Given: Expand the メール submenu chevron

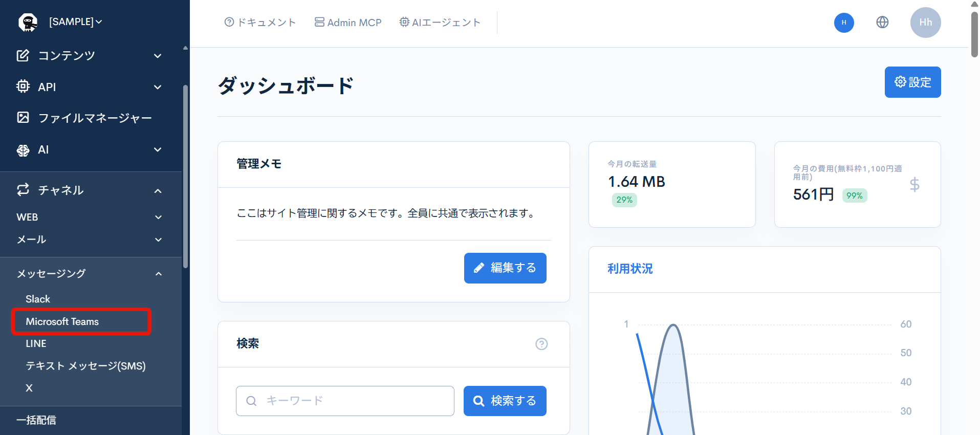Looking at the screenshot, I should point(159,240).
